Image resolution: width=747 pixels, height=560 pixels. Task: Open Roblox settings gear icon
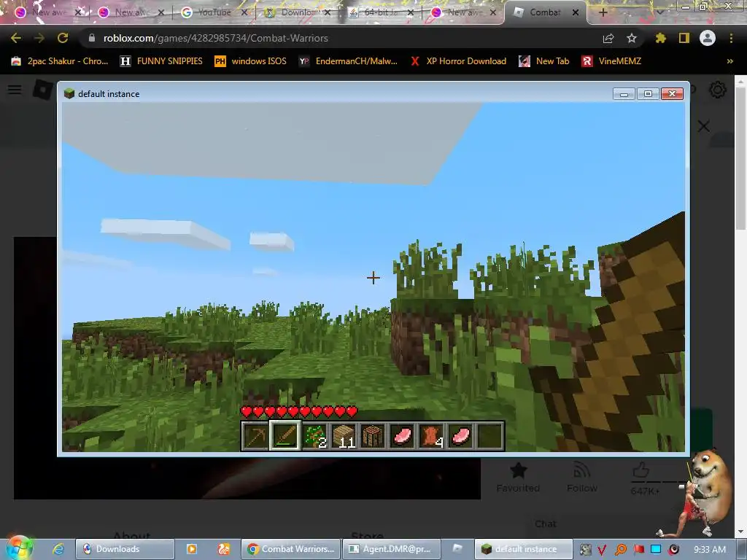coord(718,90)
